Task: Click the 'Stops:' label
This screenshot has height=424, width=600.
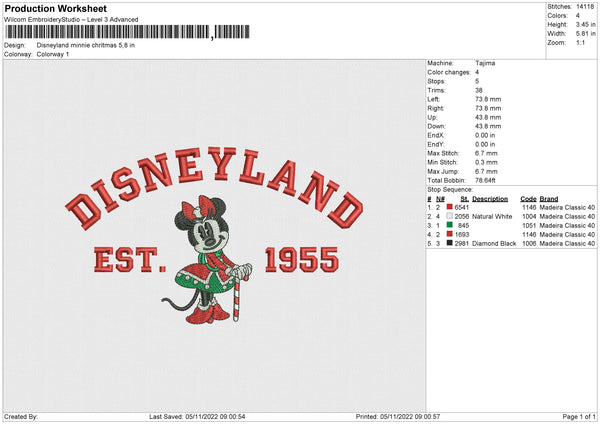Action: click(437, 81)
